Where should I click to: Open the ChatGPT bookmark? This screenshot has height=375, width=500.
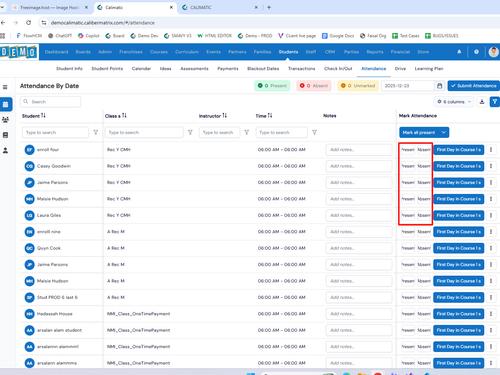(x=60, y=36)
